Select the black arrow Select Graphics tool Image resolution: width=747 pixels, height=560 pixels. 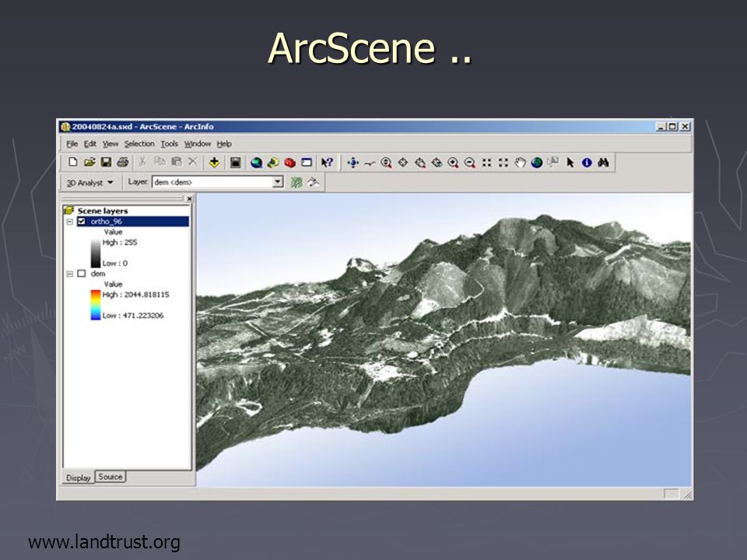[x=570, y=163]
